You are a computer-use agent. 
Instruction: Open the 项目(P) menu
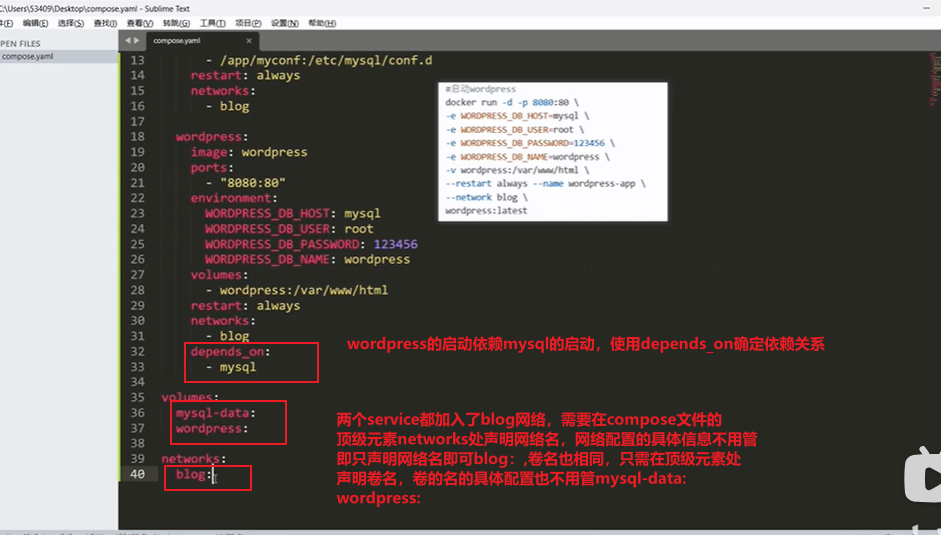point(248,23)
